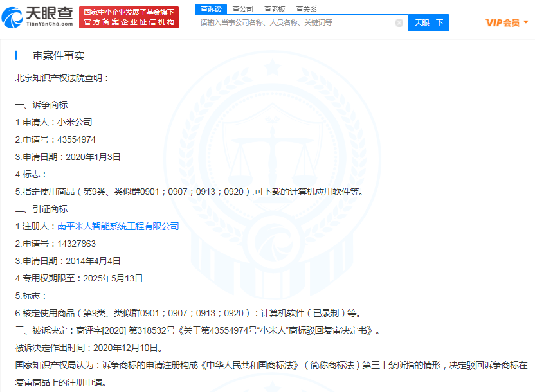Screen dimensions: 535x392
Task: Click the 一审案件事实 section heading
Action: click(53, 55)
